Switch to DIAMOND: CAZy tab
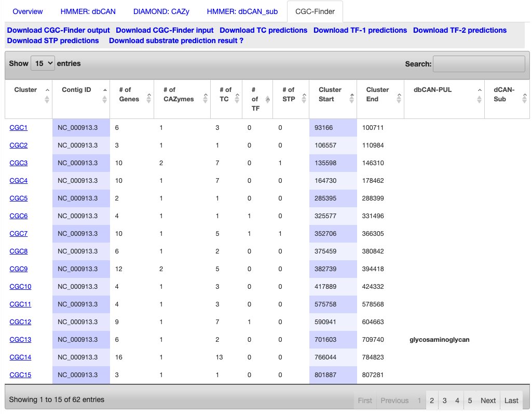 coord(161,11)
